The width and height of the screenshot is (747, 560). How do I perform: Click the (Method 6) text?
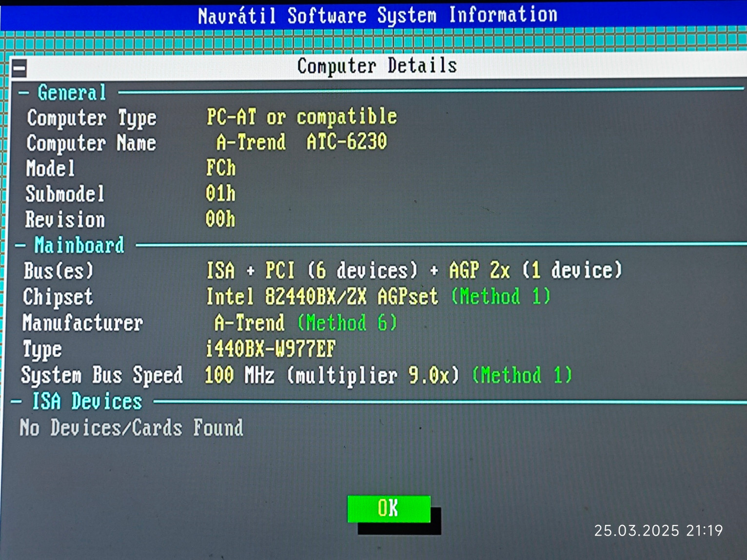[347, 323]
